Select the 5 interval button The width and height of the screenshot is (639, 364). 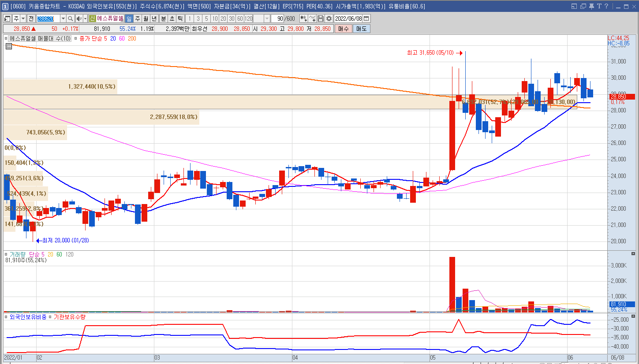[206, 19]
